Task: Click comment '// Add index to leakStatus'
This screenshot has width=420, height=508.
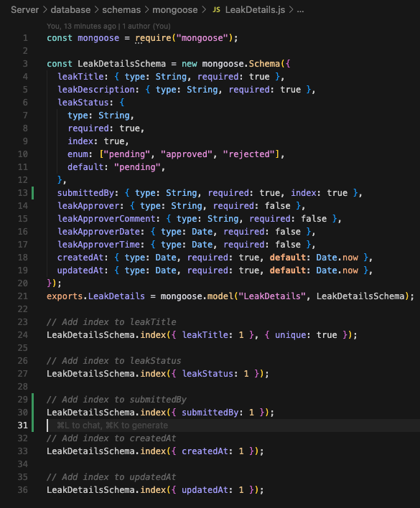Action: point(114,361)
